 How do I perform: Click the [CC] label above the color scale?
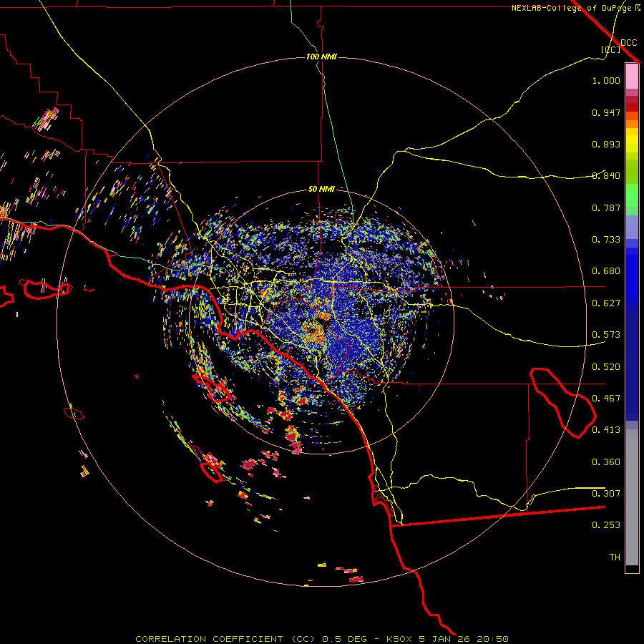[610, 49]
